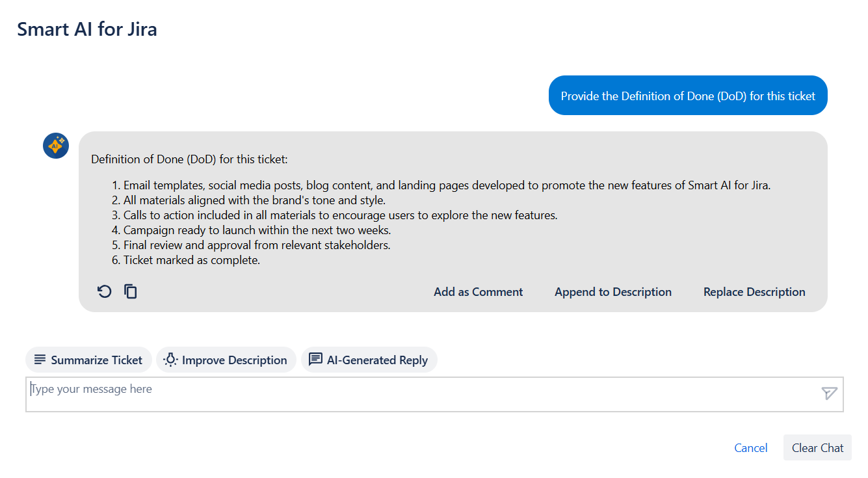The width and height of the screenshot is (868, 478).
Task: Copy the AI response using the copy icon
Action: [131, 291]
